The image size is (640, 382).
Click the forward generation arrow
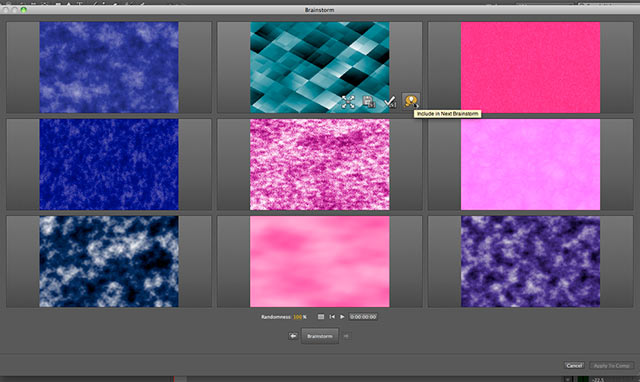(346, 336)
